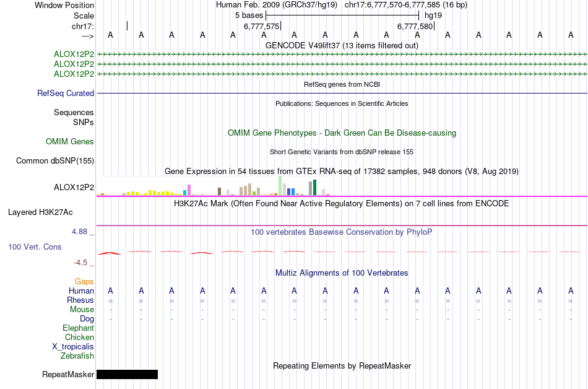Click ALOX12P2 label beside GTEx bar chart
The height and width of the screenshot is (389, 588).
[x=74, y=187]
